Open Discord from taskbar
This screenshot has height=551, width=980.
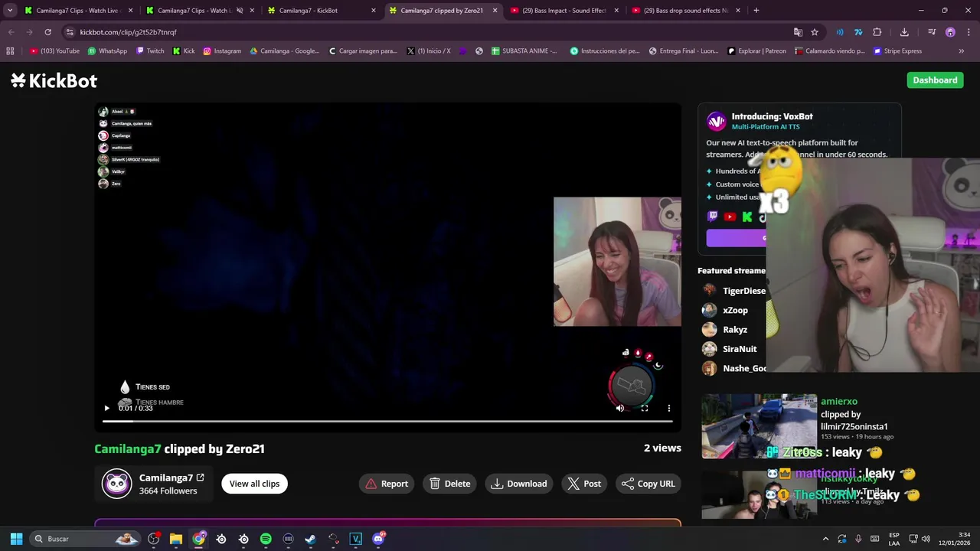[378, 539]
